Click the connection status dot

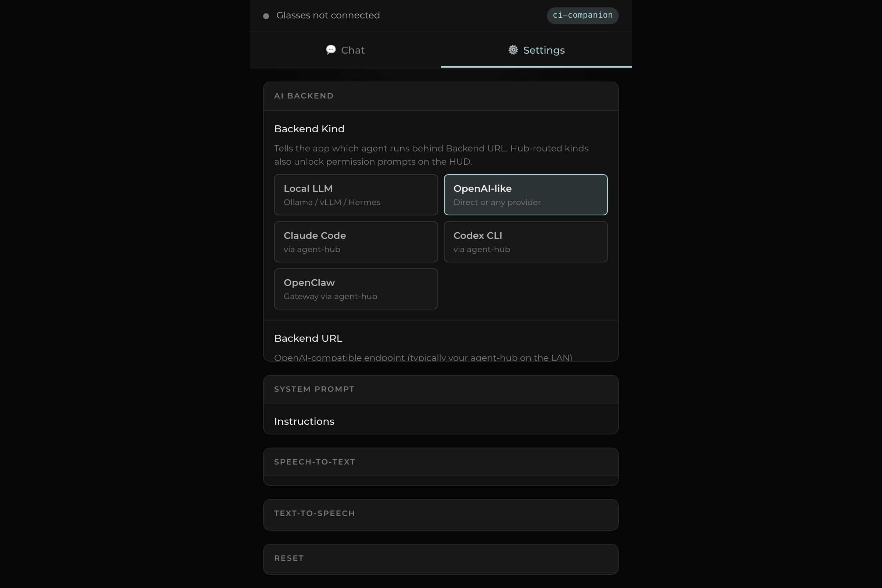click(266, 16)
